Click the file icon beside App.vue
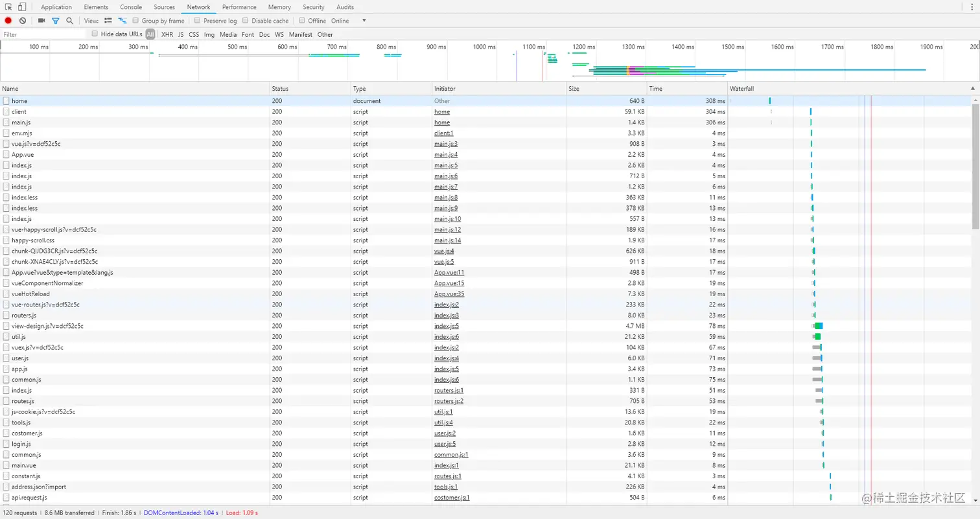This screenshot has width=980, height=519. (x=6, y=155)
